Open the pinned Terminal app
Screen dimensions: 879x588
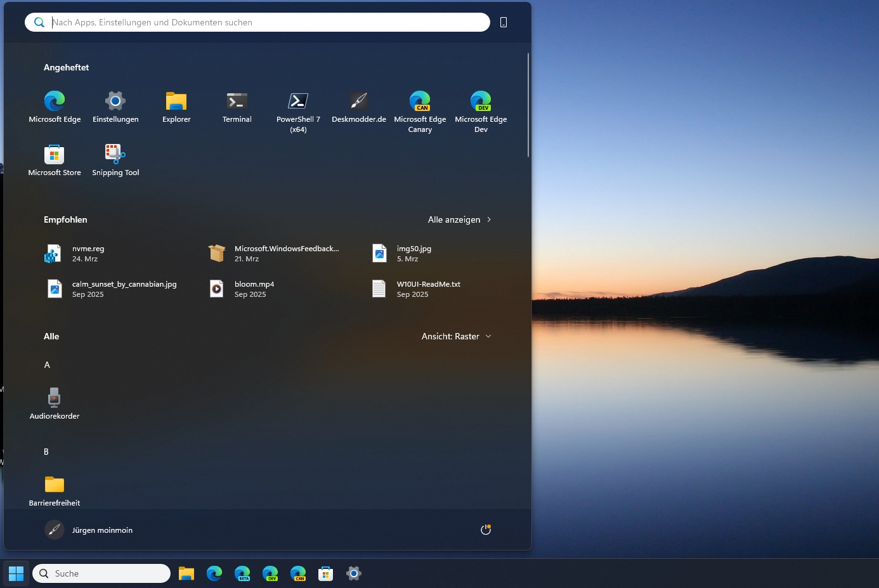click(x=237, y=107)
